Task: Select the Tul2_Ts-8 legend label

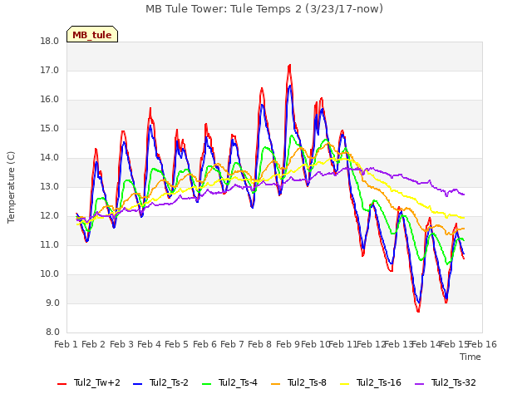Action: click(x=307, y=382)
